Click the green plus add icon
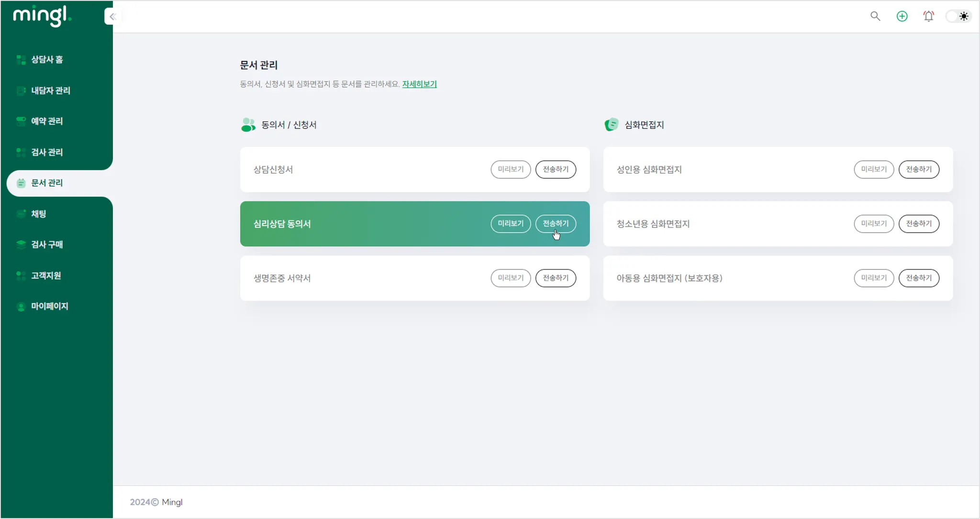This screenshot has height=519, width=980. 902,16
